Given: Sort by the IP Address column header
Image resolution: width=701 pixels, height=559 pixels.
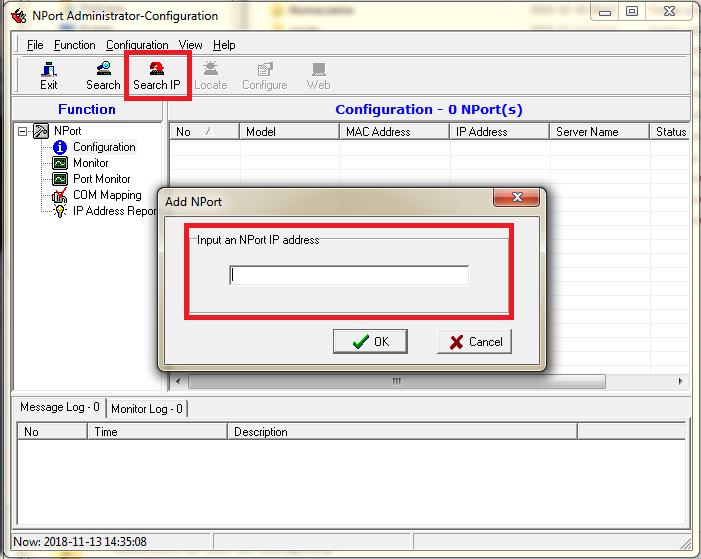Looking at the screenshot, I should pos(499,132).
